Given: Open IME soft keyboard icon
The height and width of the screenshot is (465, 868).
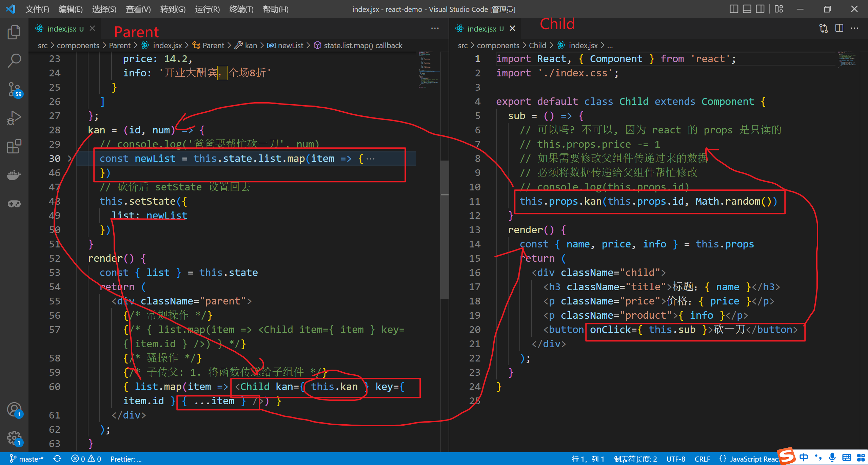Looking at the screenshot, I should tap(847, 457).
